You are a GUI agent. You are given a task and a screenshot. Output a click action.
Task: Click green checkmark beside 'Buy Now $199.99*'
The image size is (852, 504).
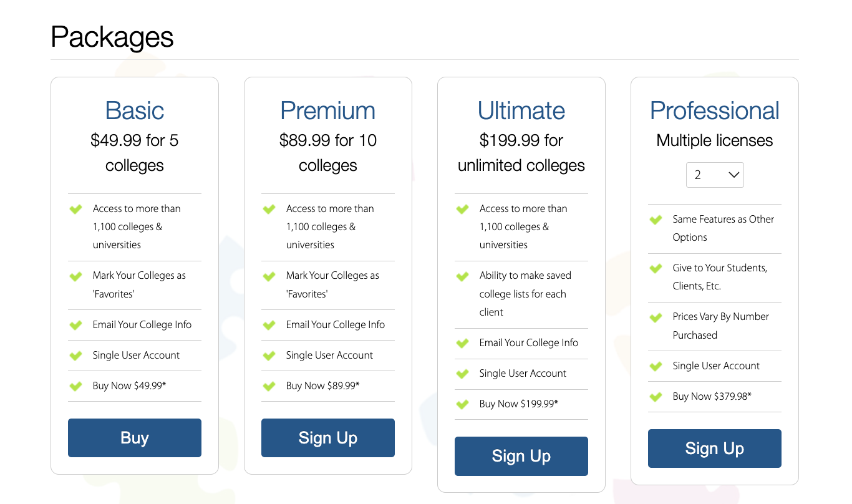[463, 404]
